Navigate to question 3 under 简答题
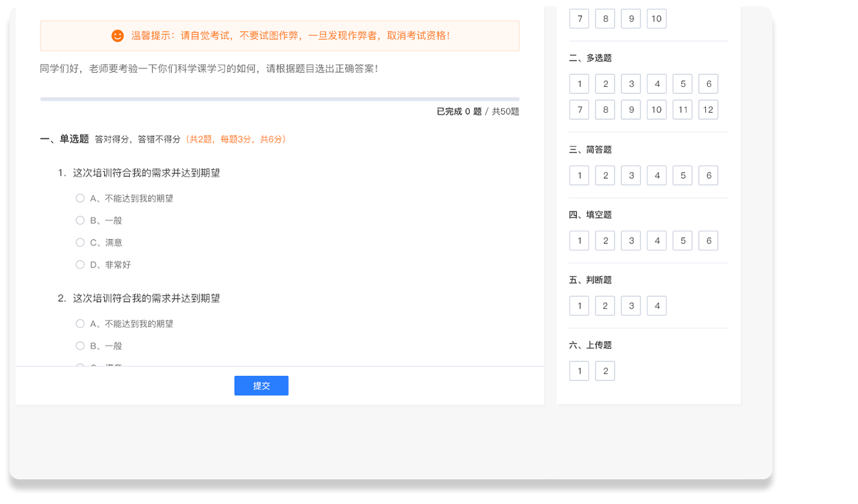The height and width of the screenshot is (504, 858). [x=631, y=176]
